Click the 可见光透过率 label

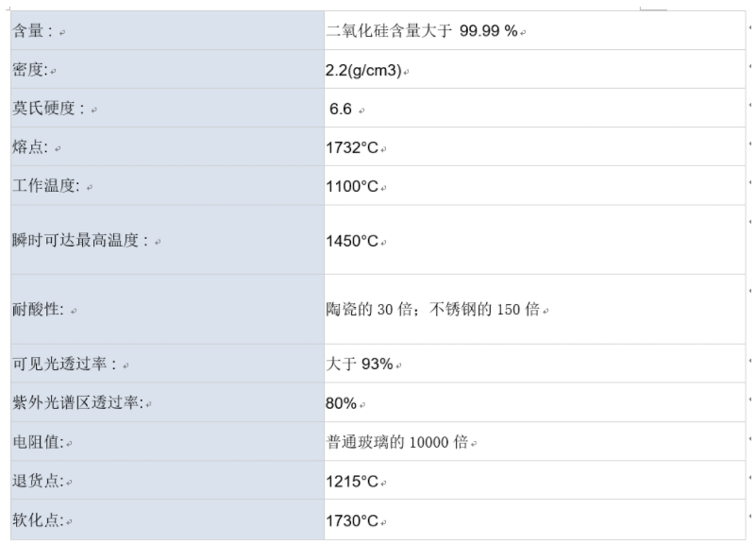click(64, 364)
